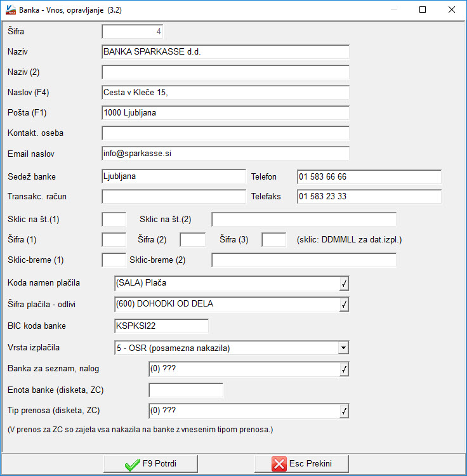
Task: Click the Pošta (F1) field
Action: pos(225,113)
